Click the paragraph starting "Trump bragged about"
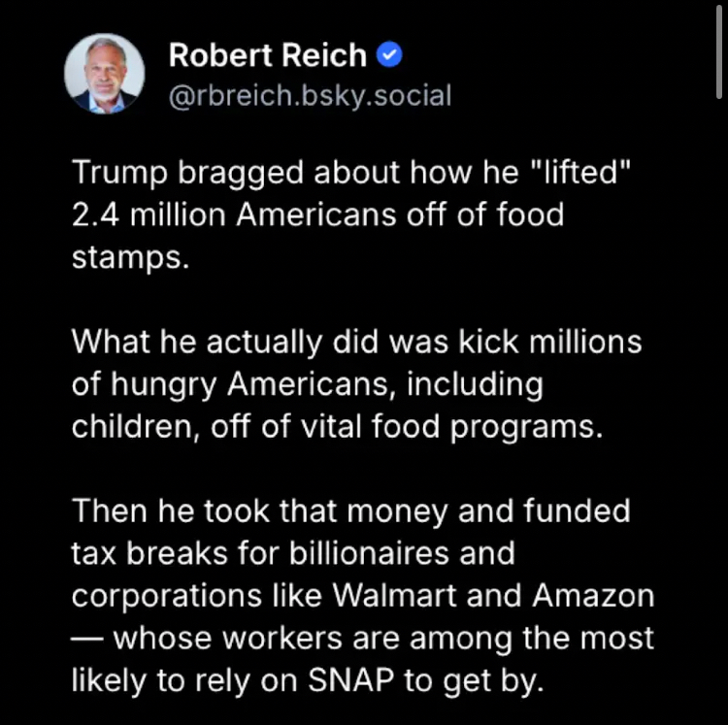The image size is (728, 725). tap(352, 213)
